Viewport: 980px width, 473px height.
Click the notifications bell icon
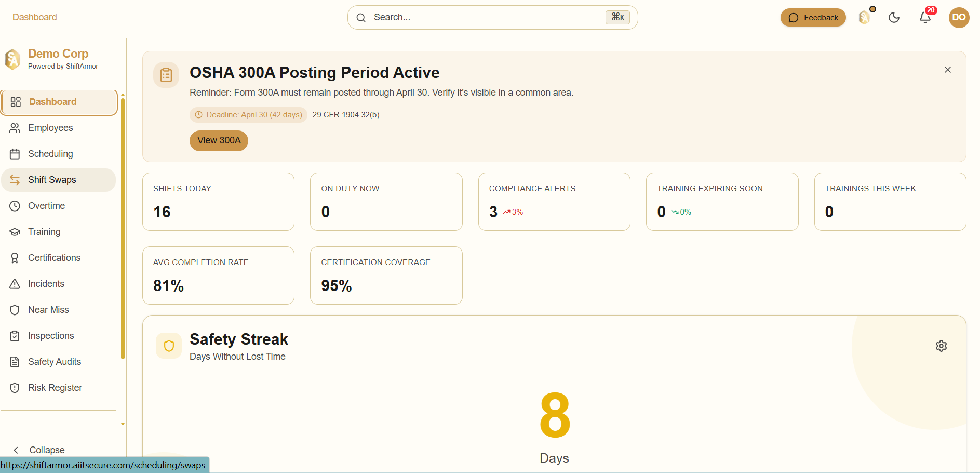tap(925, 18)
